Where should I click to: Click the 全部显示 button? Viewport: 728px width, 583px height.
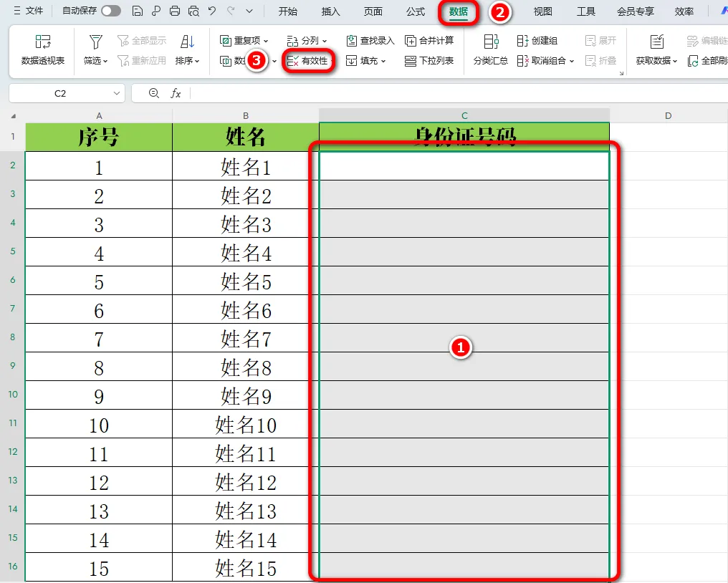142,41
